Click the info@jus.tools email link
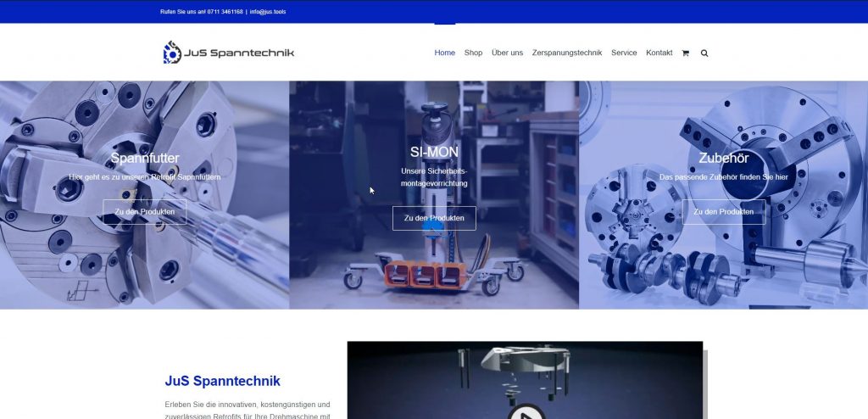 click(268, 12)
